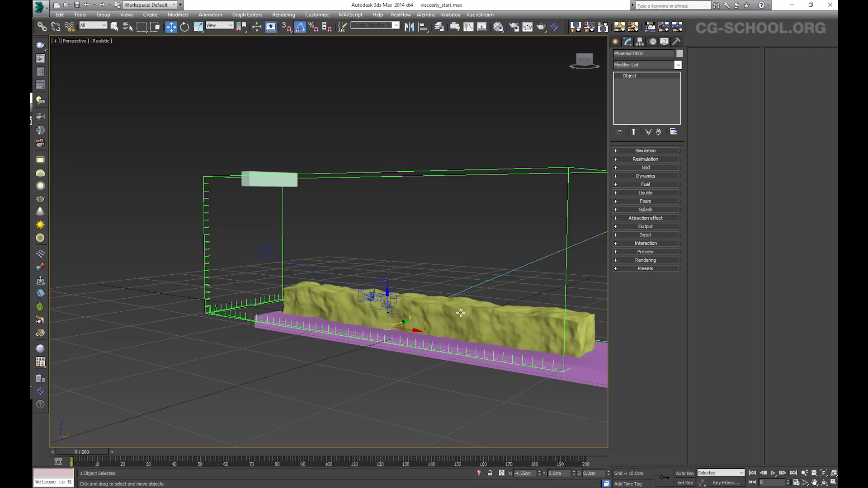
Task: Click the Play Animation button
Action: [773, 473]
